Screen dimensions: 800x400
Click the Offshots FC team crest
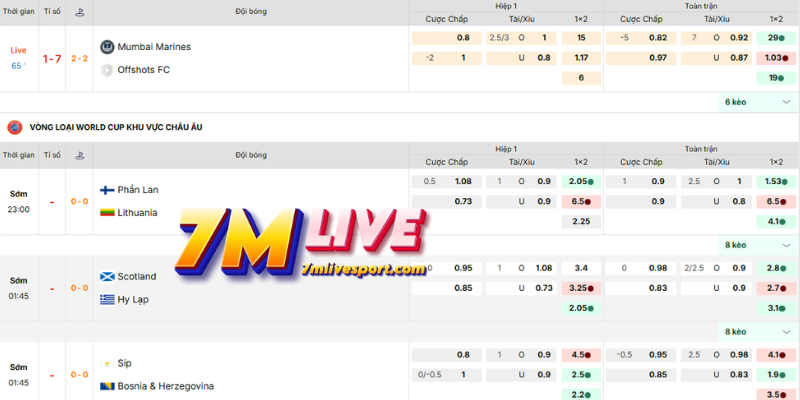(x=108, y=69)
